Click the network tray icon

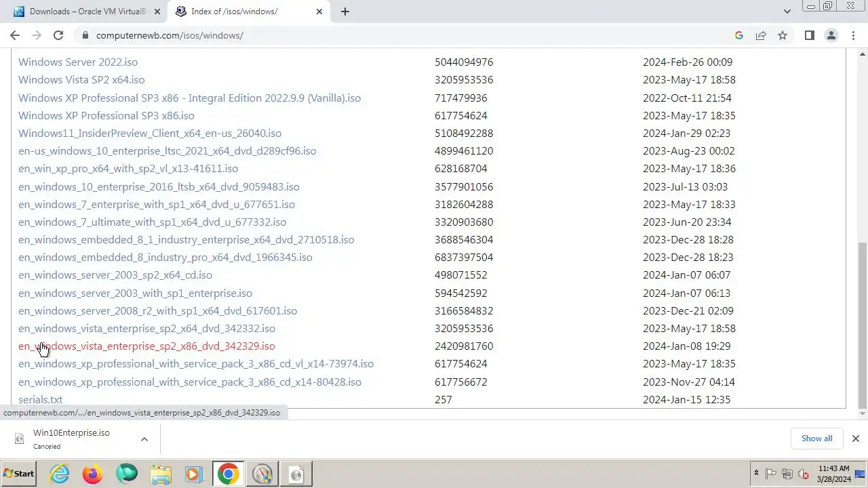coord(787,474)
